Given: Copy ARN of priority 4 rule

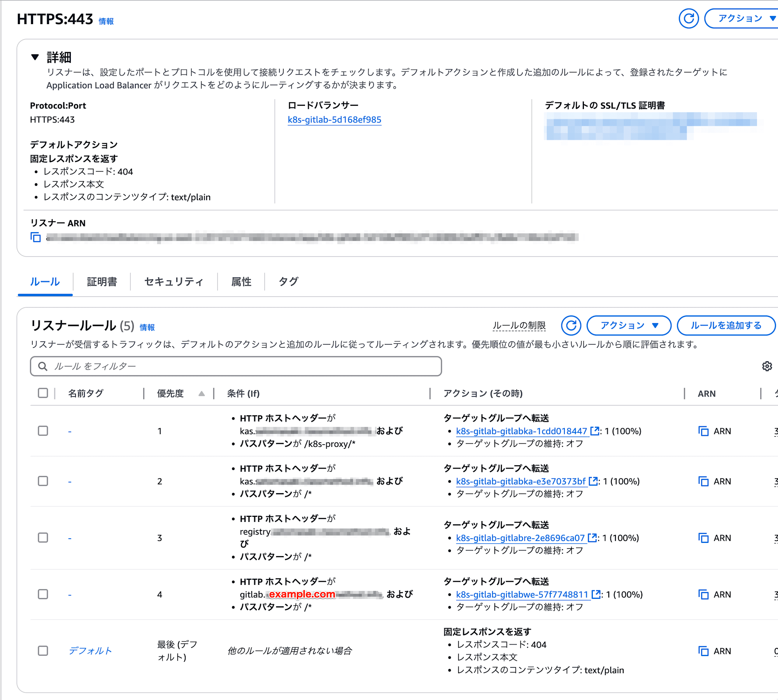Looking at the screenshot, I should [703, 594].
